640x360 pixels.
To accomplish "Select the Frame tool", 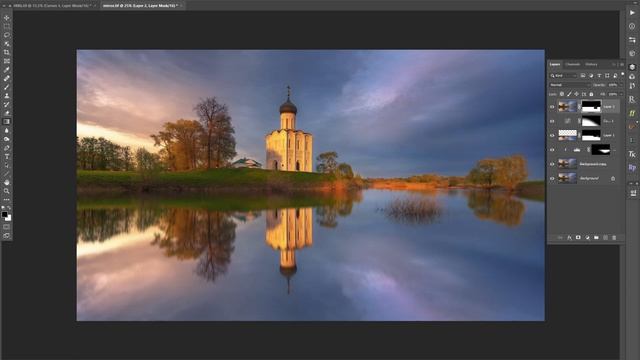I will (7, 61).
